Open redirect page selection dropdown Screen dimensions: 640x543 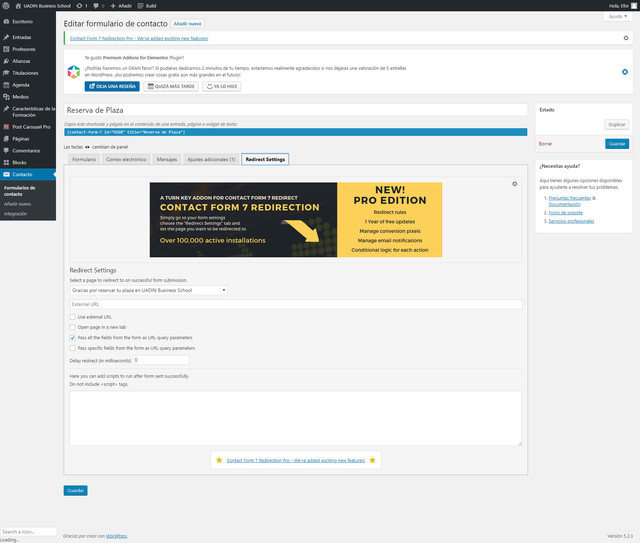point(149,290)
